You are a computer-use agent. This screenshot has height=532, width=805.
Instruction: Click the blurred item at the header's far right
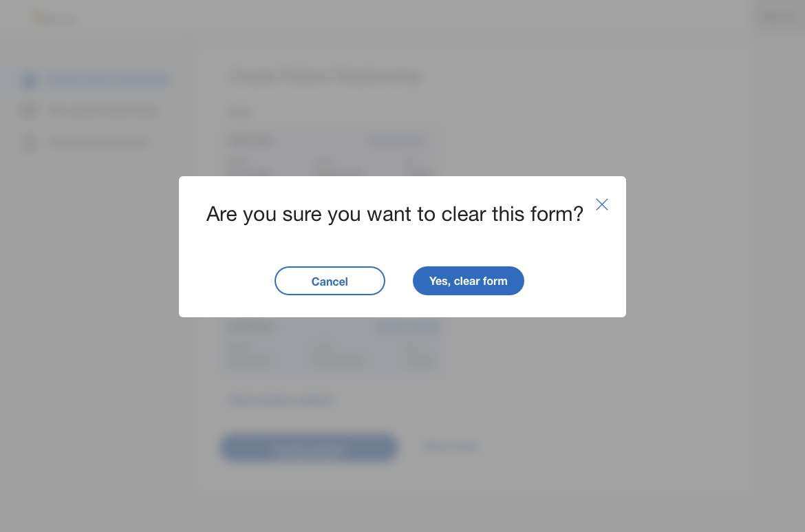point(777,19)
